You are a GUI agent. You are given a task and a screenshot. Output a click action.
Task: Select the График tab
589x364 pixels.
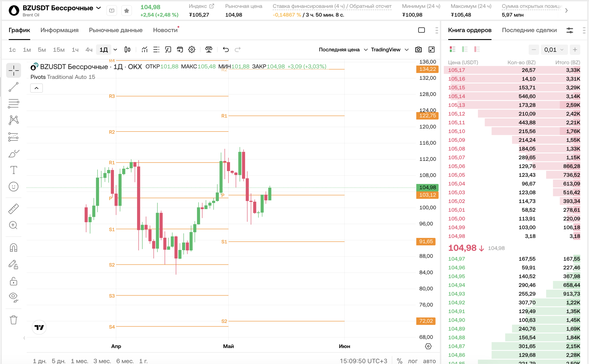[x=19, y=30]
